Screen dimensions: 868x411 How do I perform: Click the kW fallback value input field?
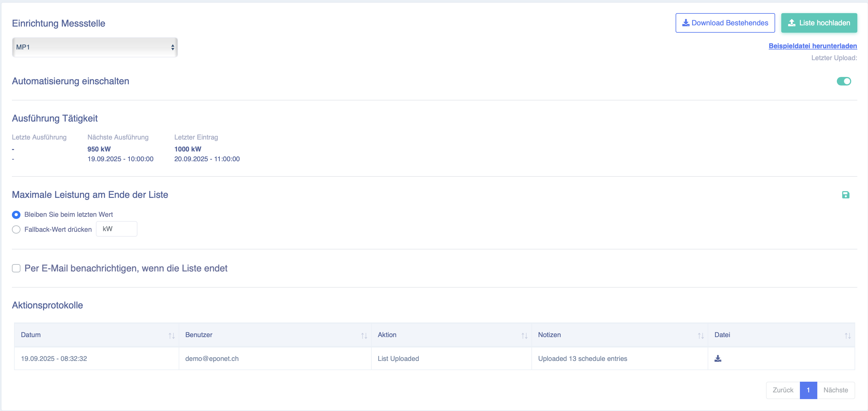point(117,229)
